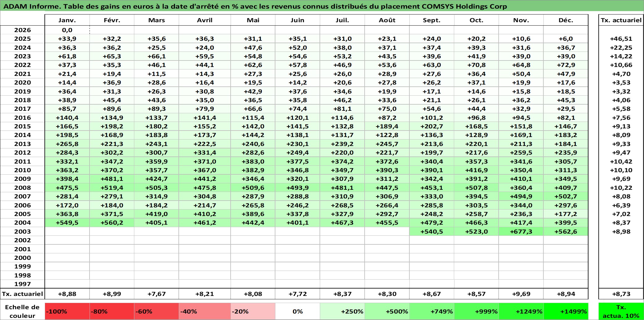
Task: Click the +519,4 cell in the 2008 row
Action: coord(112,188)
